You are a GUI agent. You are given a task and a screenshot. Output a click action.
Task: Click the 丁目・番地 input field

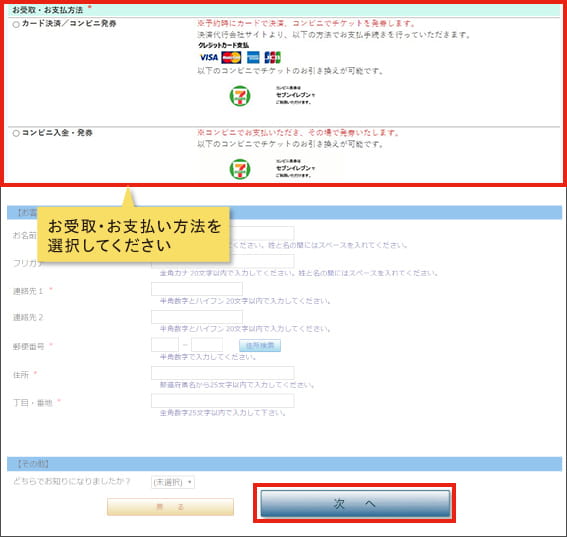(x=223, y=401)
